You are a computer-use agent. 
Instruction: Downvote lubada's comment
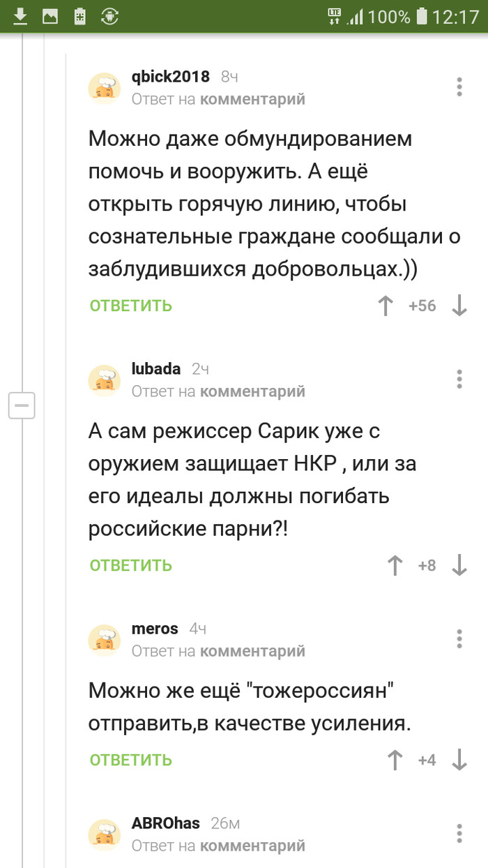point(459,565)
